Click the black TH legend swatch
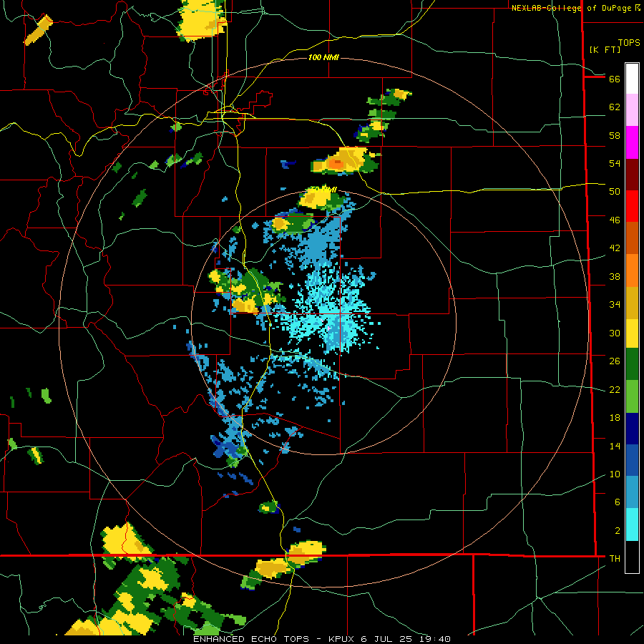 click(x=632, y=557)
